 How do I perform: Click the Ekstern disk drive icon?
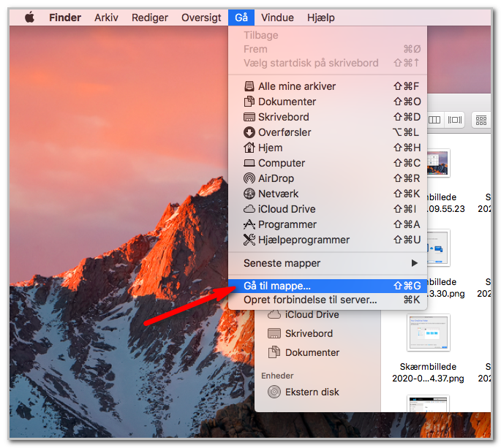pos(274,392)
